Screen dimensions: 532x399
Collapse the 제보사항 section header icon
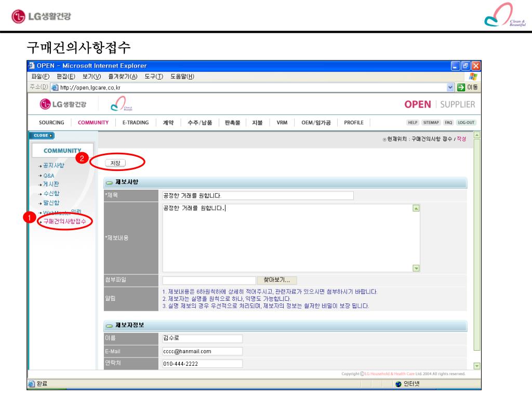109,182
